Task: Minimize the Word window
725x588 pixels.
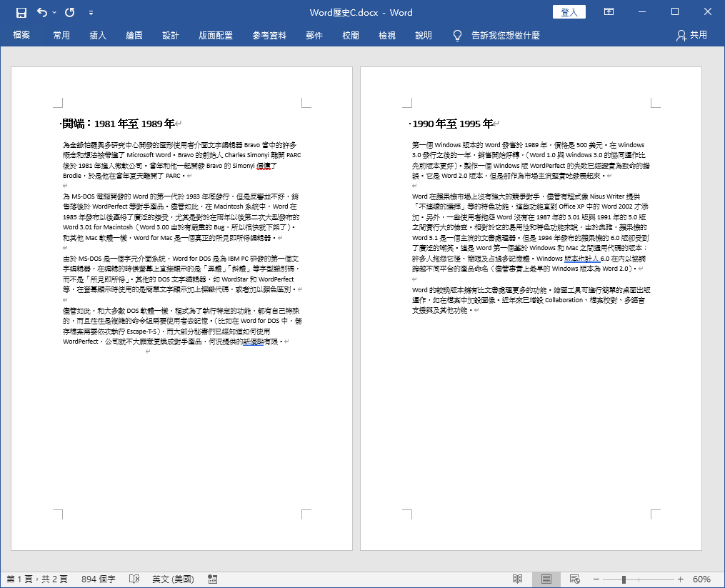Action: click(x=641, y=12)
